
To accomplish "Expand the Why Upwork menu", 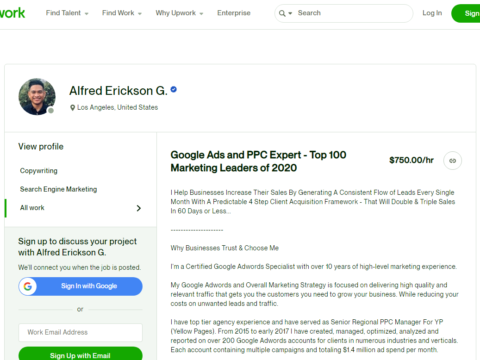I will (179, 13).
